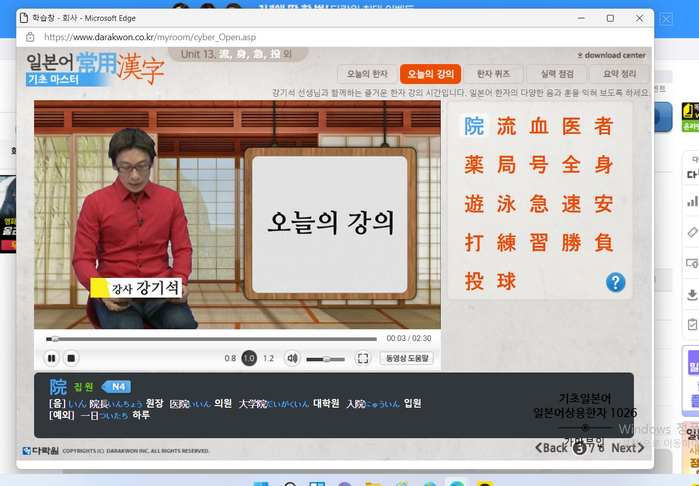The height and width of the screenshot is (486, 699).
Task: Select the kanji 急
Action: [539, 204]
